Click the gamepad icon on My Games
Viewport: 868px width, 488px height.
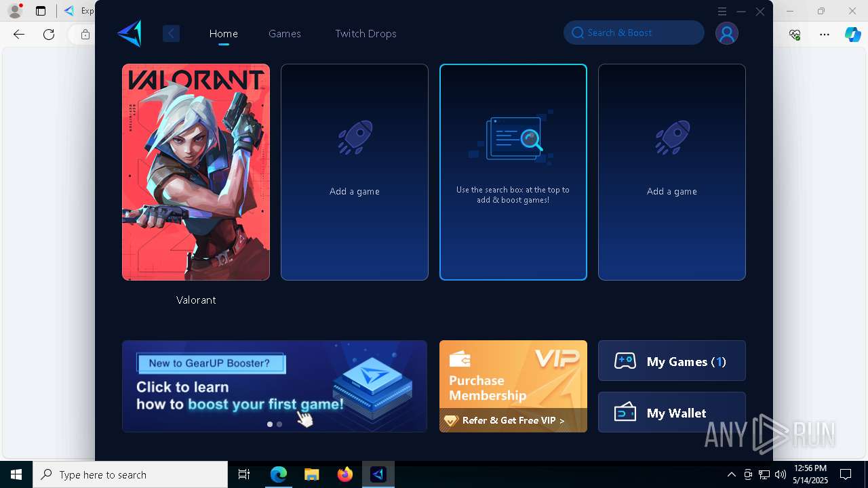click(625, 361)
